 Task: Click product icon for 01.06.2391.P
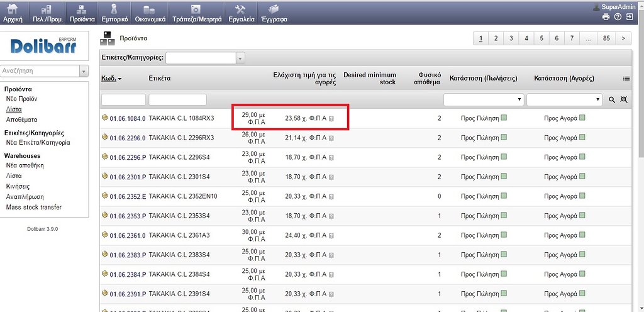[105, 294]
